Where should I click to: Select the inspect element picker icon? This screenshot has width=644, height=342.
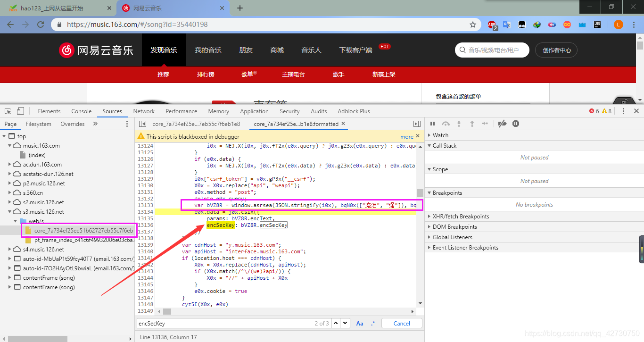click(x=8, y=111)
